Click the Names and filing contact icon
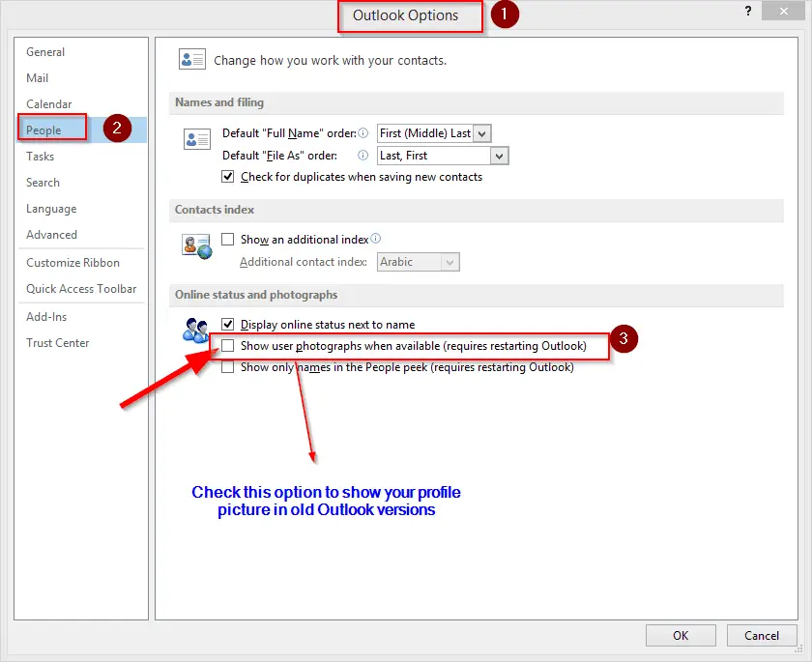The height and width of the screenshot is (662, 812). [x=197, y=139]
